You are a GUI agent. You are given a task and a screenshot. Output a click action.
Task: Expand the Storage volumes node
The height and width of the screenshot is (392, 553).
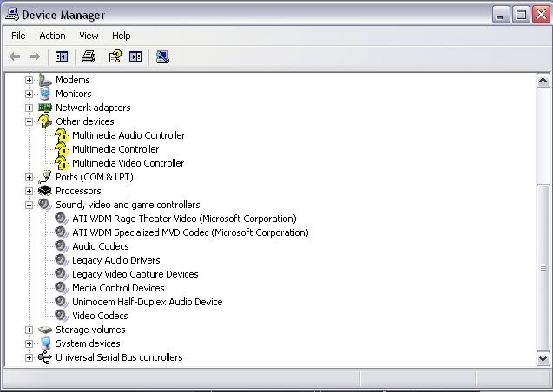(x=29, y=330)
